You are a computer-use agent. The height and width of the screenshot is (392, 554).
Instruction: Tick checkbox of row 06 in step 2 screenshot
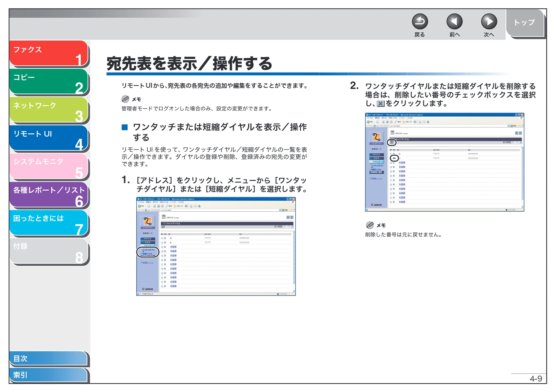(x=394, y=176)
